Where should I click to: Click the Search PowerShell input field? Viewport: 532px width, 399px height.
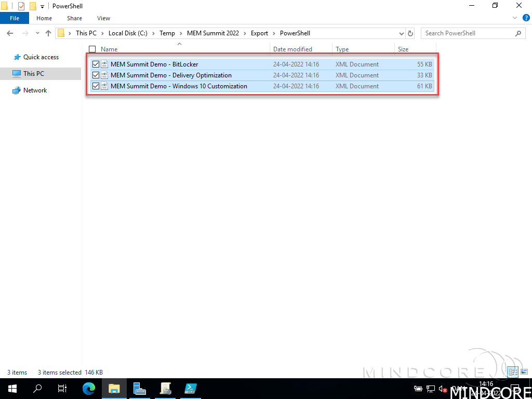pos(468,33)
